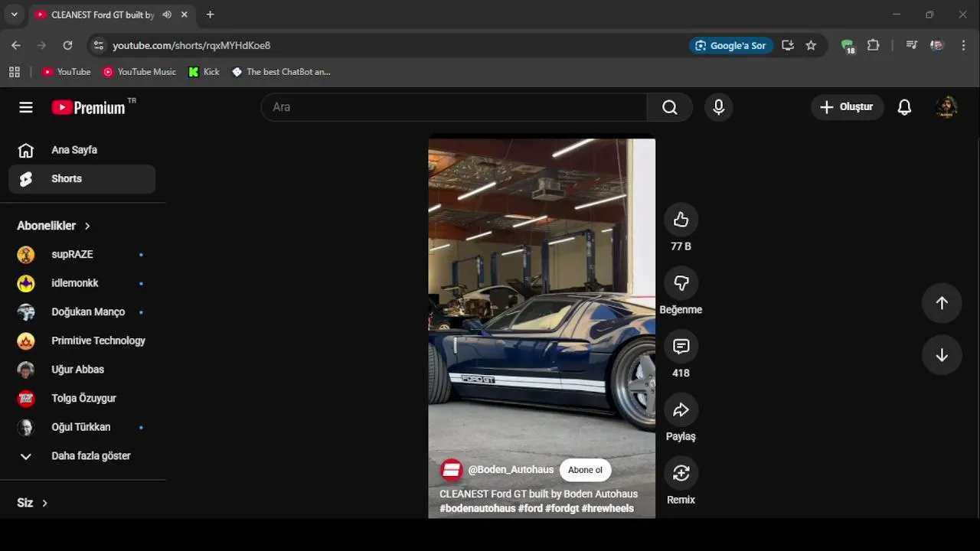Screen dimensions: 980x551
Task: Open the supRAZE subscription
Action: point(83,255)
